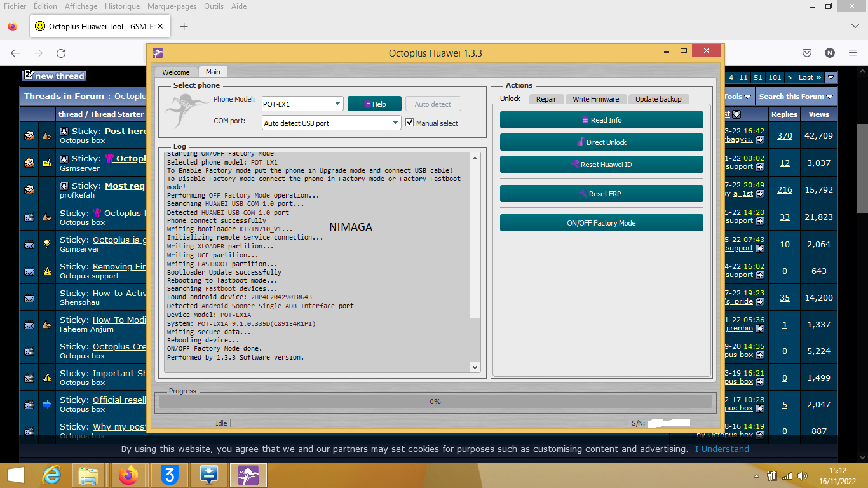
Task: Open the Firefox account avatar "N"
Action: (x=830, y=53)
